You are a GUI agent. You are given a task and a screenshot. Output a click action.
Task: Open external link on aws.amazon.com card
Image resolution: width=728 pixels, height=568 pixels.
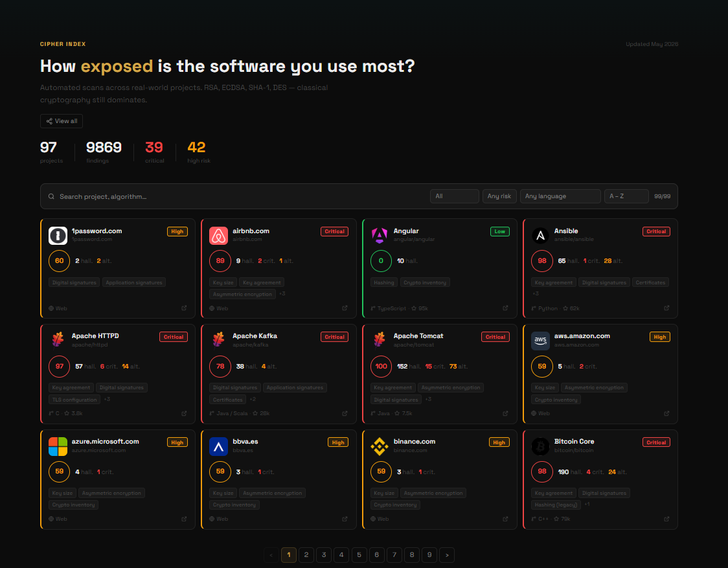[x=666, y=413]
